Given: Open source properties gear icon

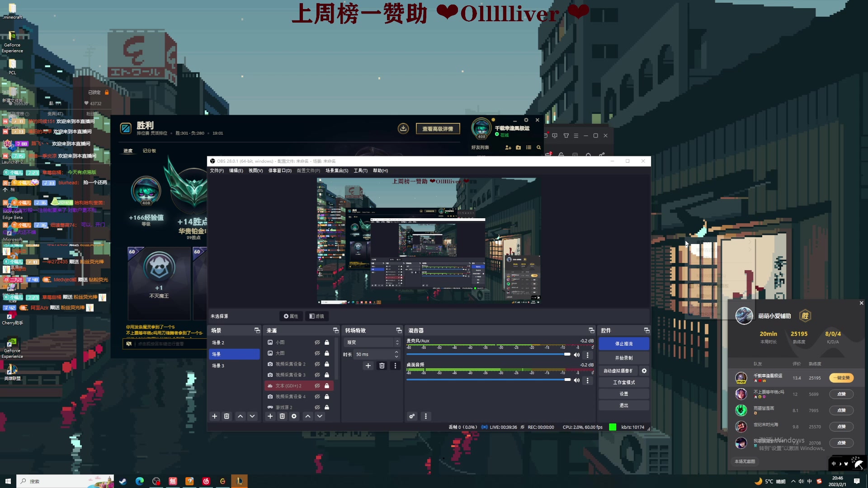Looking at the screenshot, I should coord(294,416).
